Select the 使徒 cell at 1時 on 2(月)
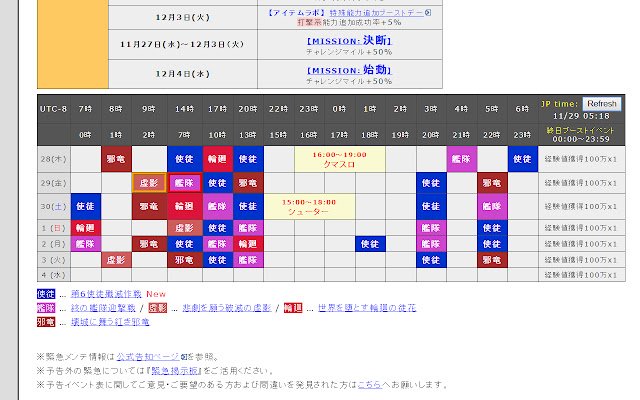 pos(370,244)
